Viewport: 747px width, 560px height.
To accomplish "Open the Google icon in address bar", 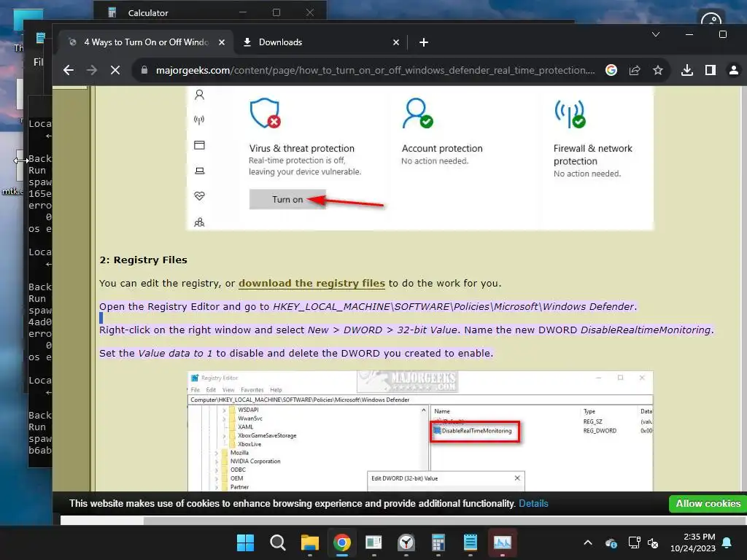I will point(611,71).
